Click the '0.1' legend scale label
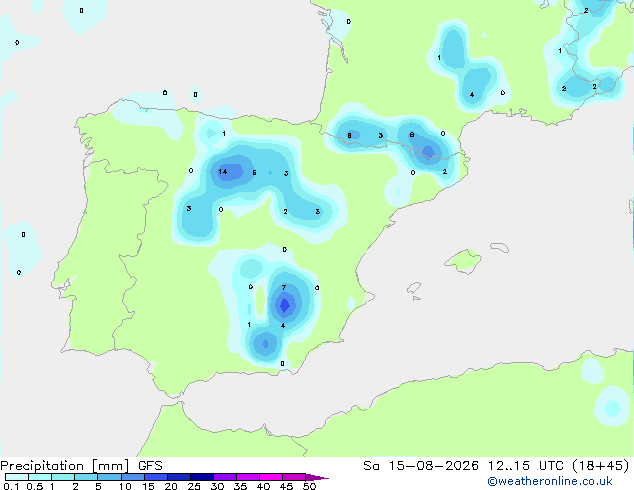634x490 pixels. (x=11, y=486)
